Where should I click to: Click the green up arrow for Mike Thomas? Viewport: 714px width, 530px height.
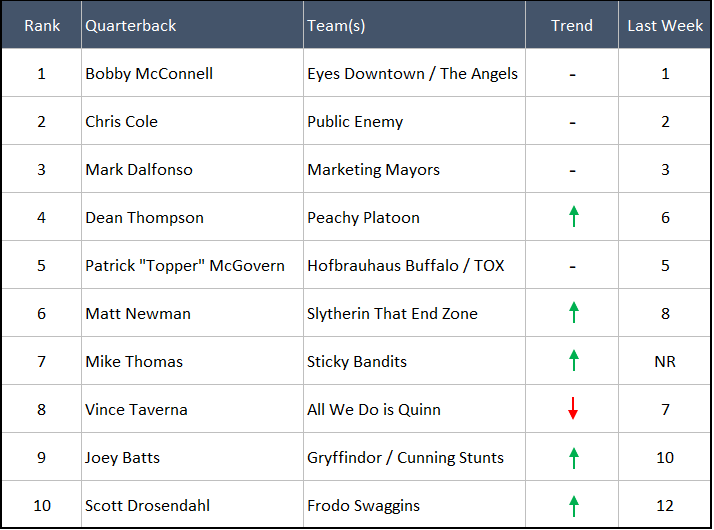pyautogui.click(x=573, y=360)
